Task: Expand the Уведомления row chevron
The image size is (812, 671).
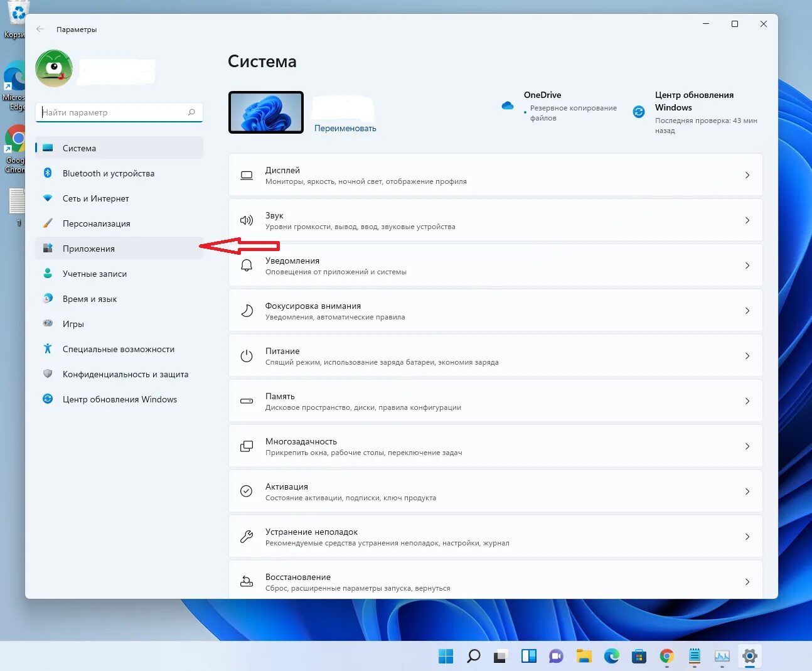Action: click(x=747, y=266)
